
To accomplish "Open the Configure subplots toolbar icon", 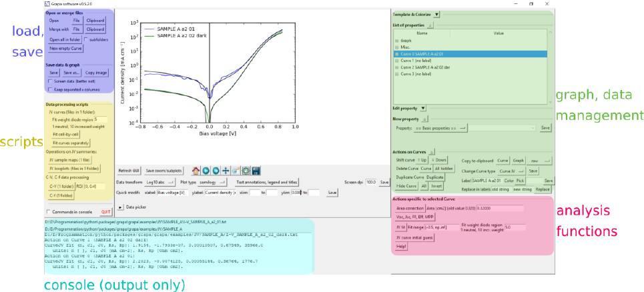I will (x=246, y=171).
